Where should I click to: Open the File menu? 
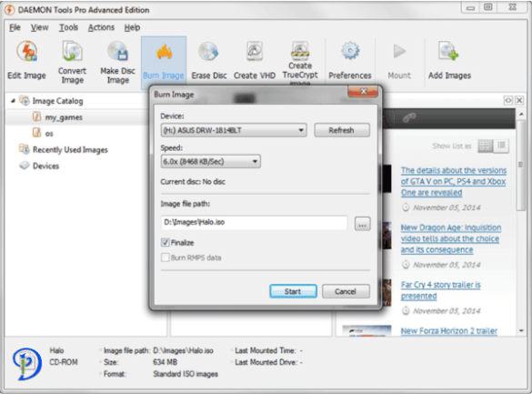[15, 27]
